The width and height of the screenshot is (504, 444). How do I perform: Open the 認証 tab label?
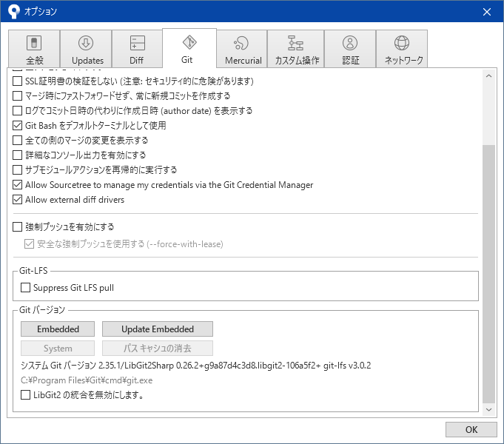350,61
